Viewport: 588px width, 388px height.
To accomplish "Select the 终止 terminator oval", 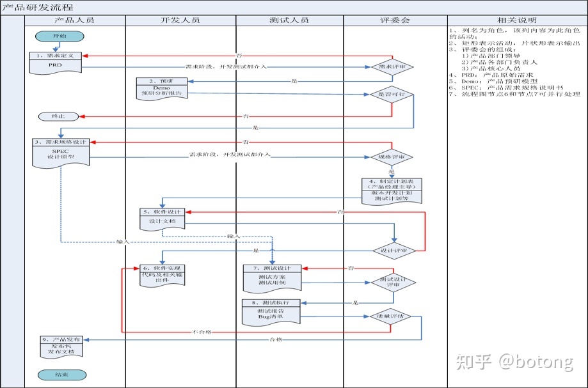I will [58, 116].
